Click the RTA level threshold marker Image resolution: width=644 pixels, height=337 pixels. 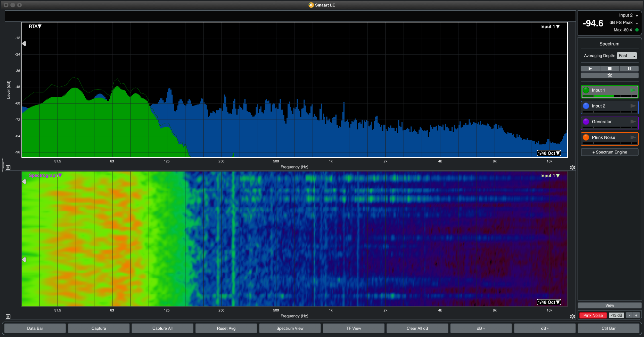click(x=24, y=44)
